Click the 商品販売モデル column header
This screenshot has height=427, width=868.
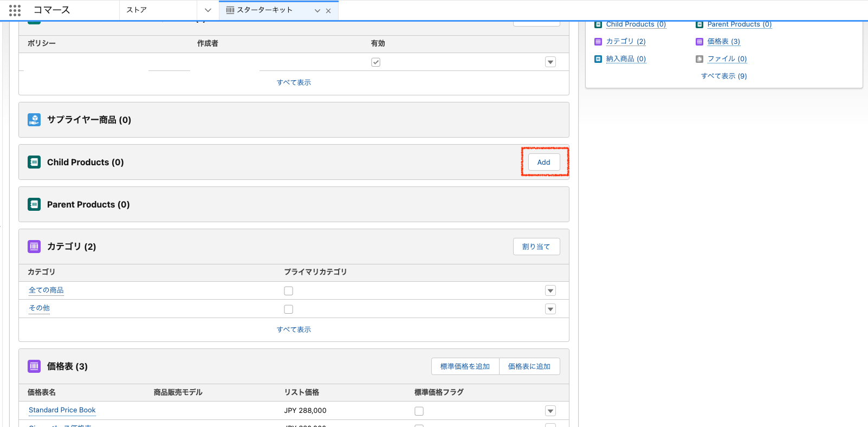pyautogui.click(x=178, y=392)
